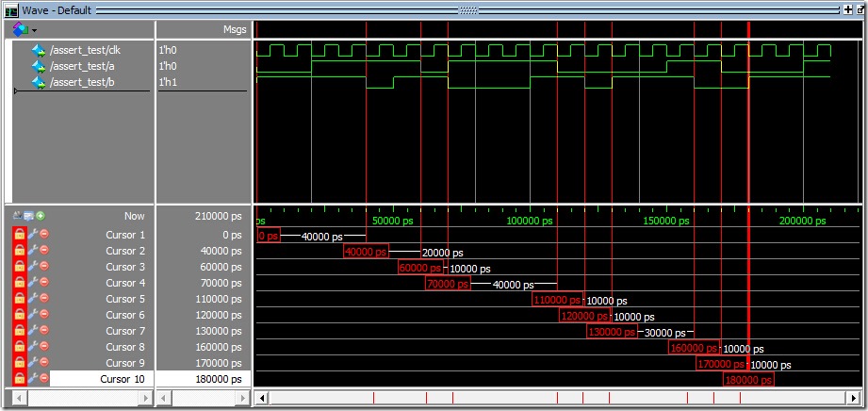
Task: Select the red 170000 ps cursor box
Action: pos(721,364)
